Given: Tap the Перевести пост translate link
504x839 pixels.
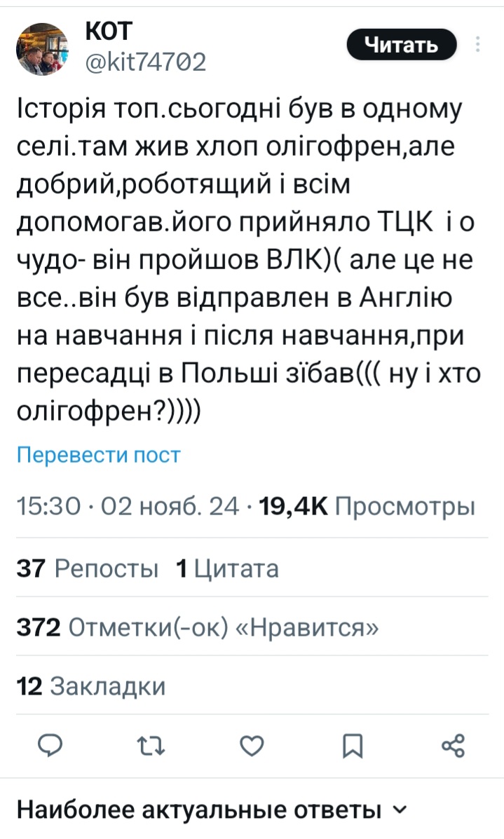Looking at the screenshot, I should click(98, 456).
